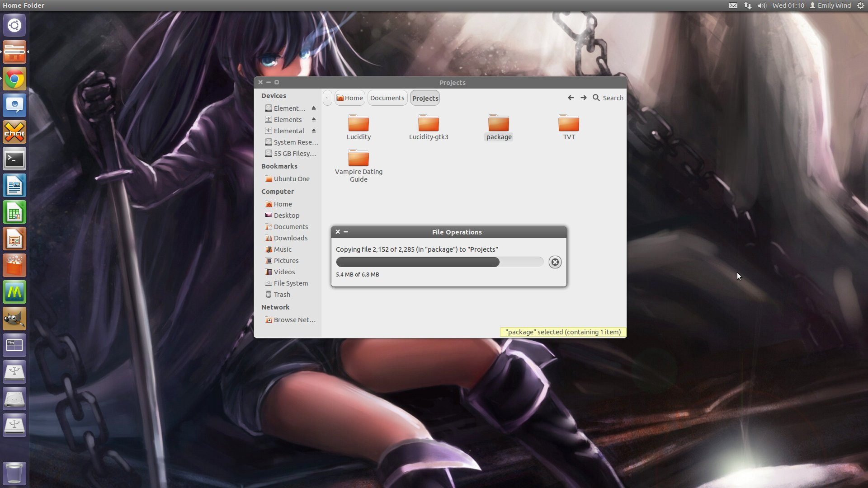Image resolution: width=868 pixels, height=488 pixels.
Task: Open 55 GB Filesystem in sidebar
Action: coord(291,153)
